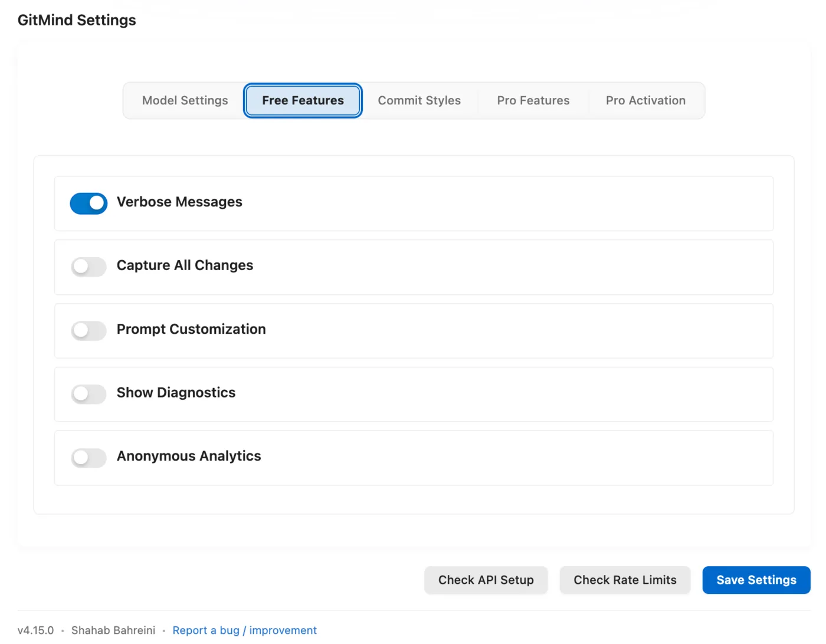Go to the Pro Features tab
The image size is (826, 644).
coord(533,101)
